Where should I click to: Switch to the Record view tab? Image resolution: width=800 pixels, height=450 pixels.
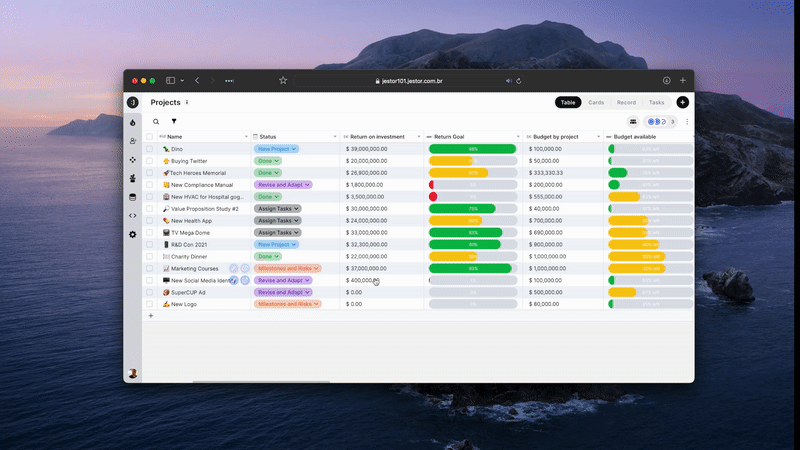coord(626,103)
